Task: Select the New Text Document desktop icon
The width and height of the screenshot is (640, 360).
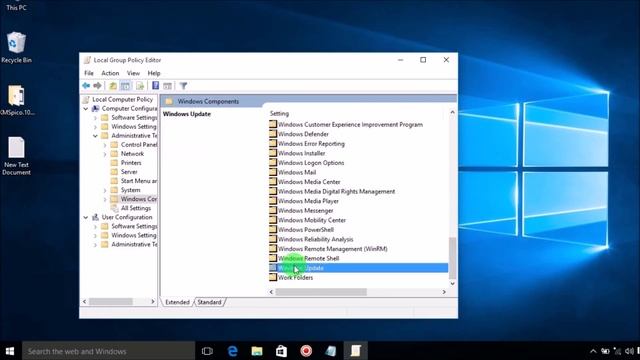Action: [16, 156]
